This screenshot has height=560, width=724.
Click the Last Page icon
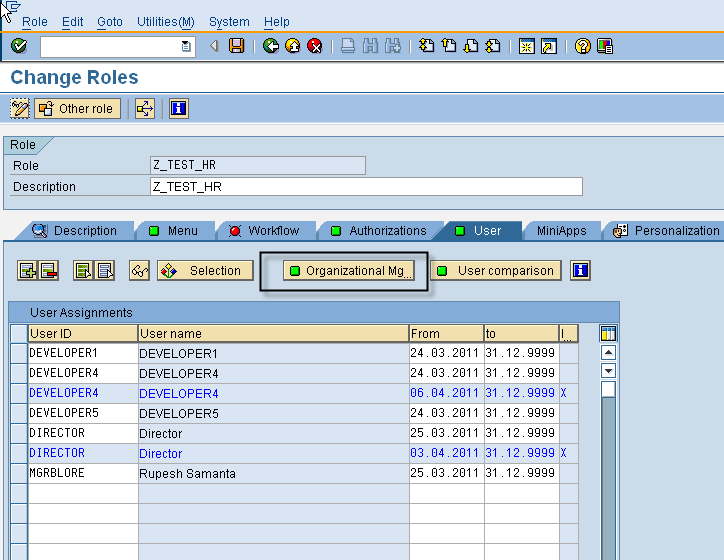[x=493, y=46]
